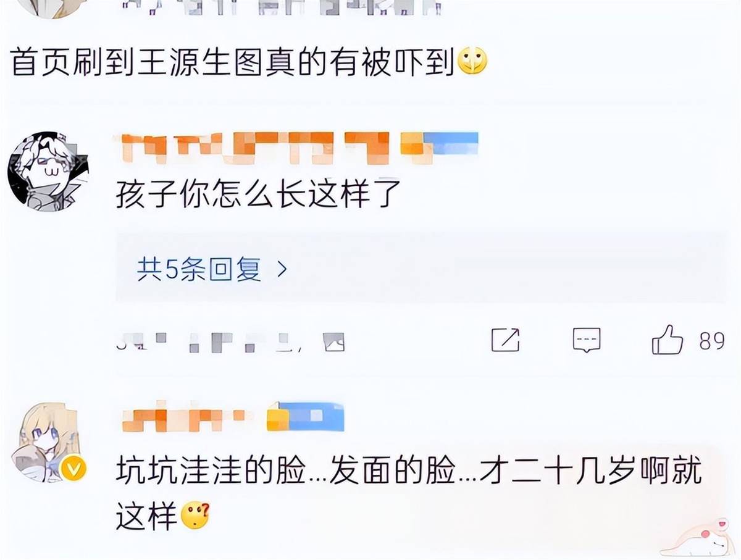This screenshot has height=560, width=741.
Task: Click the repost/share icon on the comment
Action: 505,340
